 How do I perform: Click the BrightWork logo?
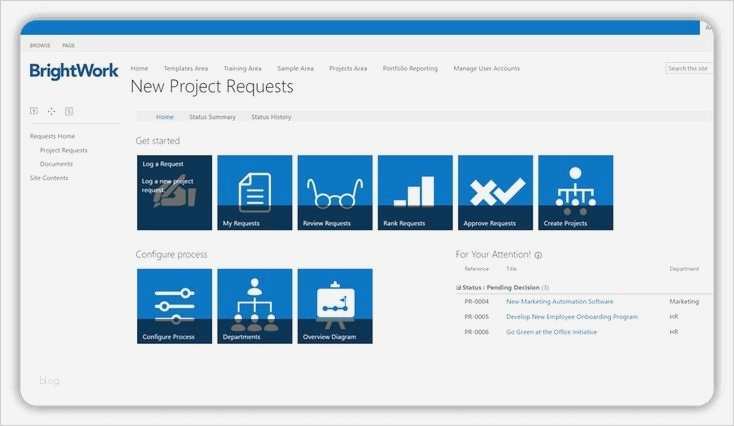pyautogui.click(x=74, y=71)
